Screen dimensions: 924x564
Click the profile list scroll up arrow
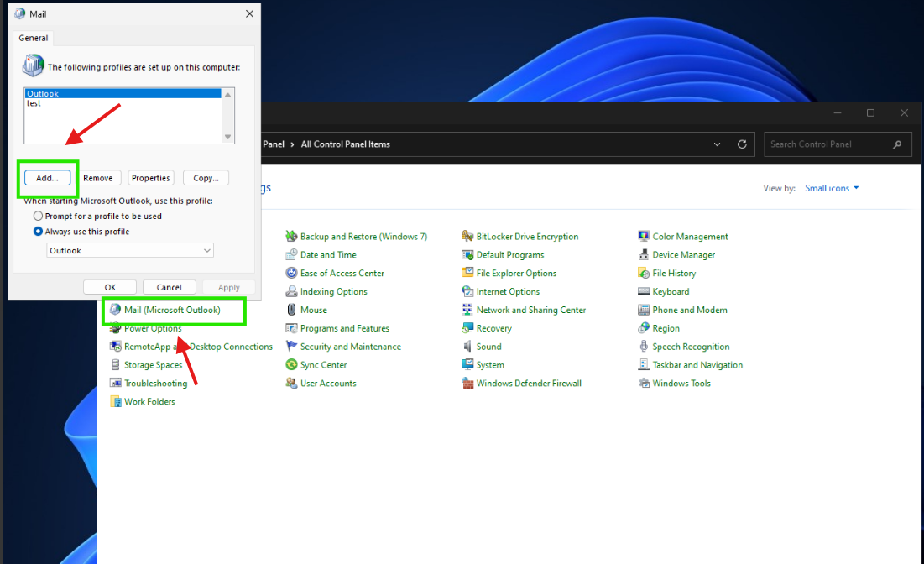click(228, 95)
